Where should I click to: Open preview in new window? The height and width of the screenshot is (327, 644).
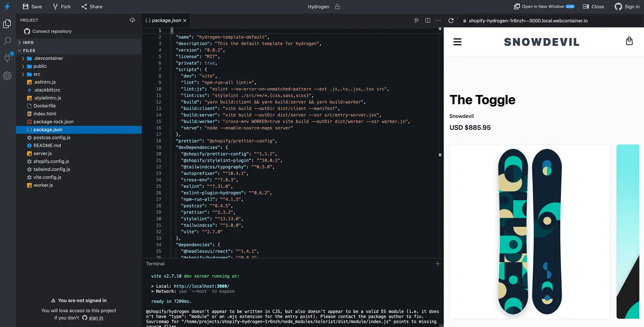(544, 6)
